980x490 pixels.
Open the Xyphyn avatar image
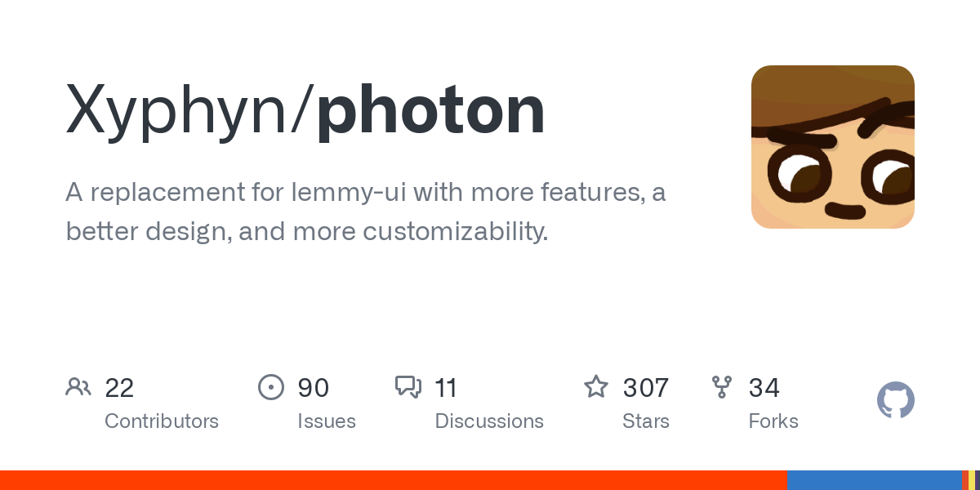pyautogui.click(x=833, y=147)
